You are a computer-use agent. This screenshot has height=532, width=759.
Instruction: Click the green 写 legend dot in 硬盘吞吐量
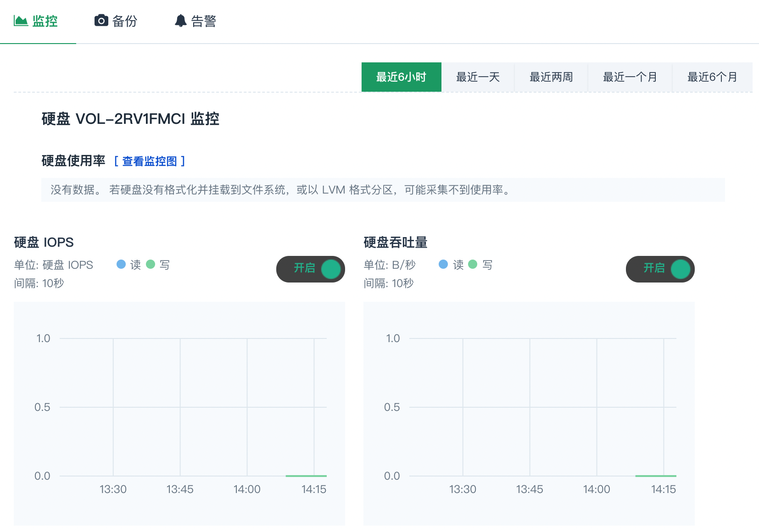pos(473,264)
